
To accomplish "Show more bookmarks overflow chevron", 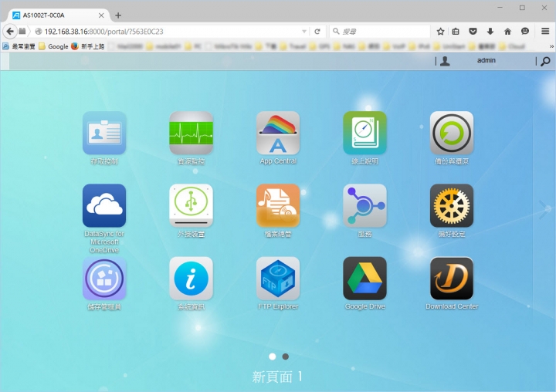I will coord(551,46).
